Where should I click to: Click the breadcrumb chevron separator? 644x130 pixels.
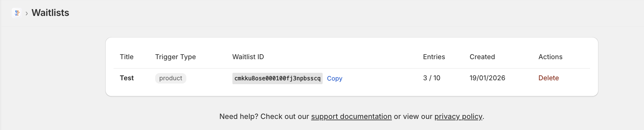[x=27, y=13]
